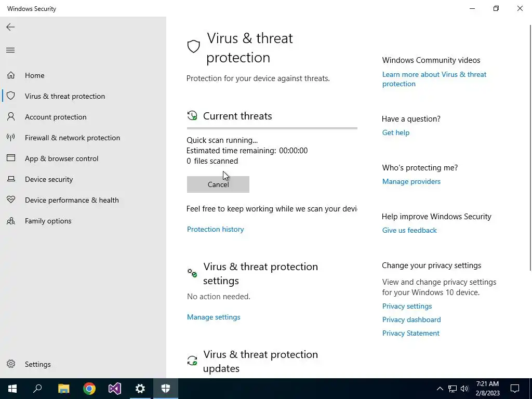This screenshot has width=532, height=399.
Task: Click the vertical scrollbar on right edge
Action: [530, 148]
